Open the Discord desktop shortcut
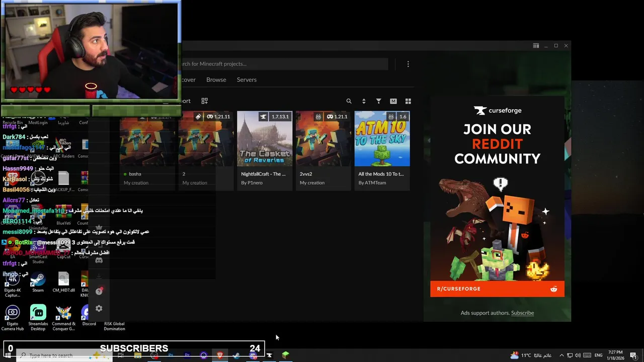Screen dimensions: 644x362 [89, 316]
